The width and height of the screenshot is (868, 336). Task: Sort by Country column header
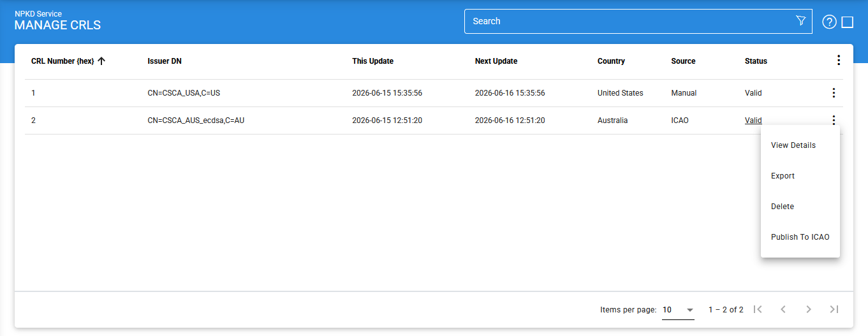611,61
